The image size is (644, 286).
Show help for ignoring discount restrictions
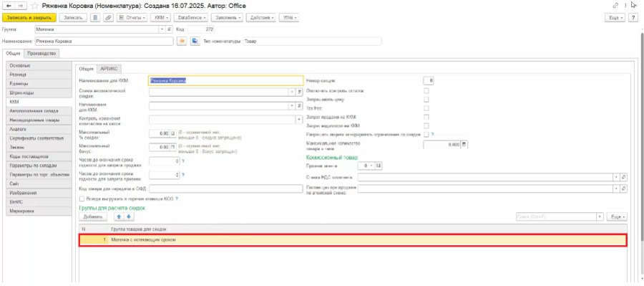click(x=432, y=134)
